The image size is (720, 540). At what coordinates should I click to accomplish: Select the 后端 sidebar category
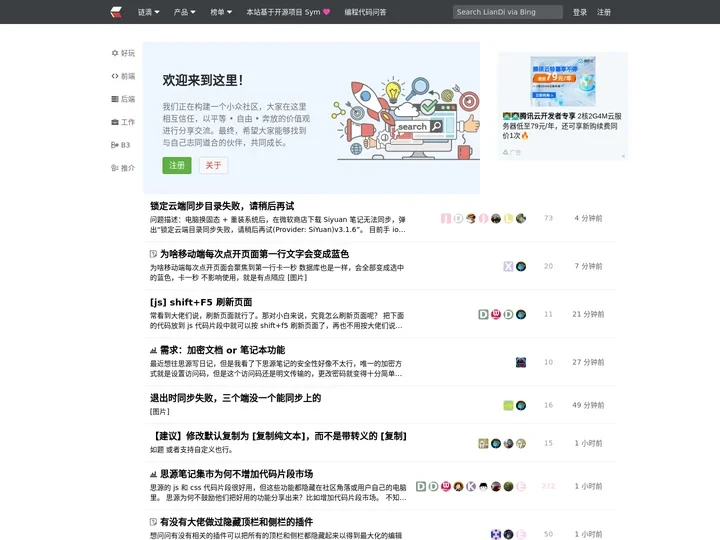[123, 99]
